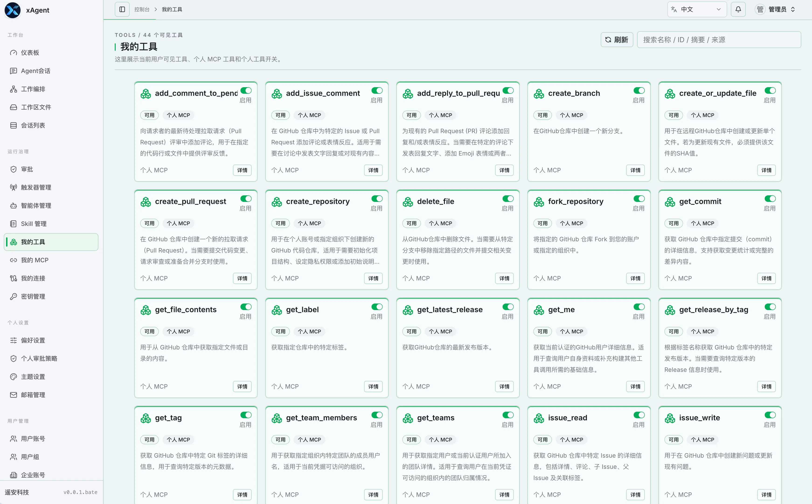The height and width of the screenshot is (504, 812).
Task: Click the shield icon beside 审批
Action: coord(13,169)
